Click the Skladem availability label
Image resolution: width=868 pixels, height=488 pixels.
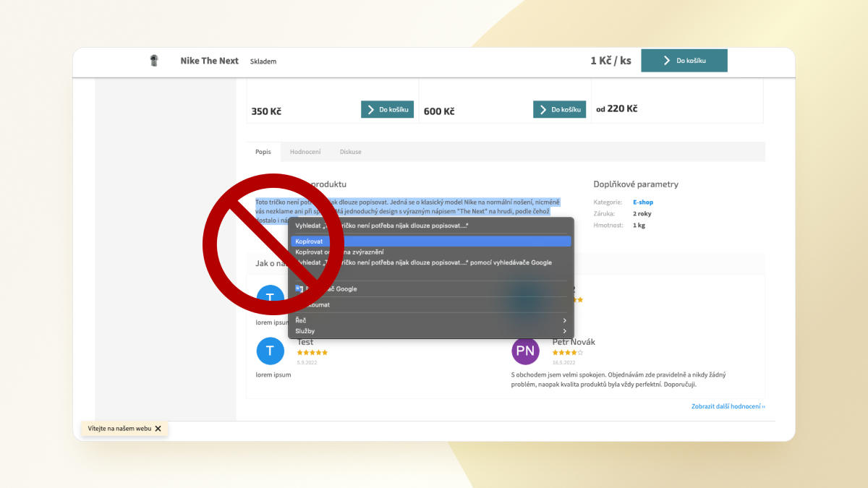[x=263, y=61]
